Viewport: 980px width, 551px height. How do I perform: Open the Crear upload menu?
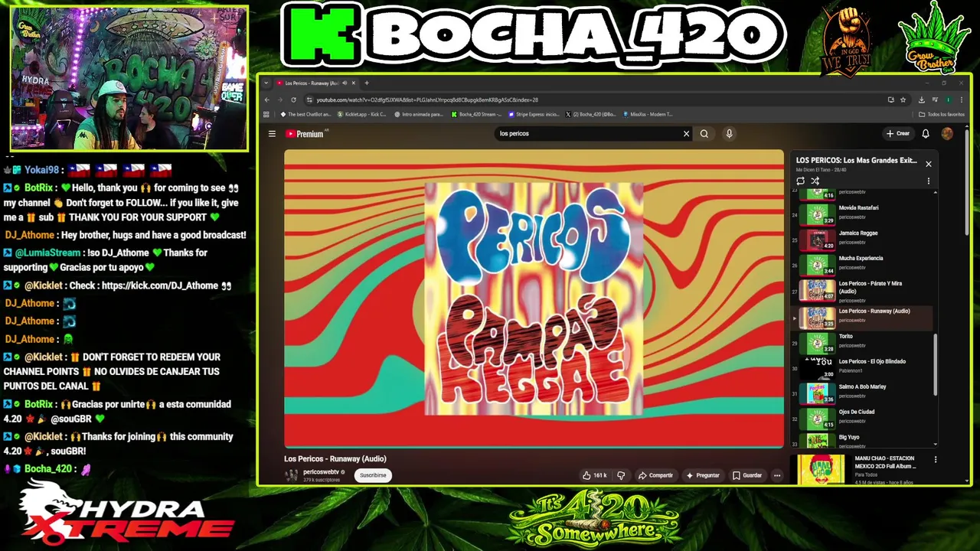(898, 134)
